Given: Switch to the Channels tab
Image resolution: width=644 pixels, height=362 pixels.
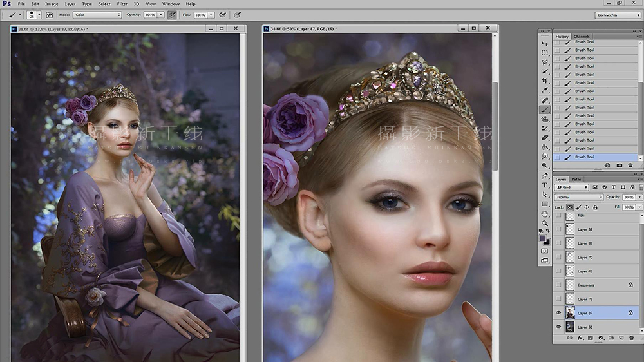Looking at the screenshot, I should coord(582,37).
